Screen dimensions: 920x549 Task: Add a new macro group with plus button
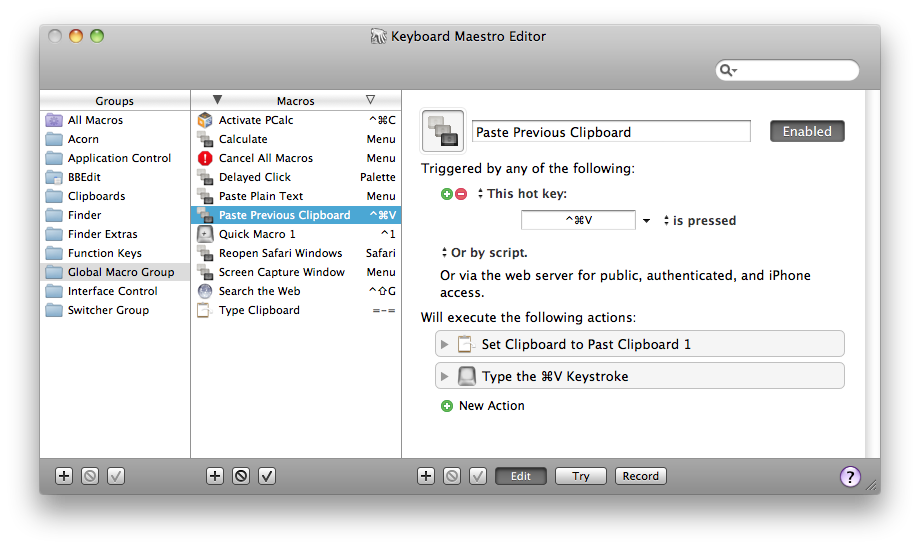click(64, 476)
